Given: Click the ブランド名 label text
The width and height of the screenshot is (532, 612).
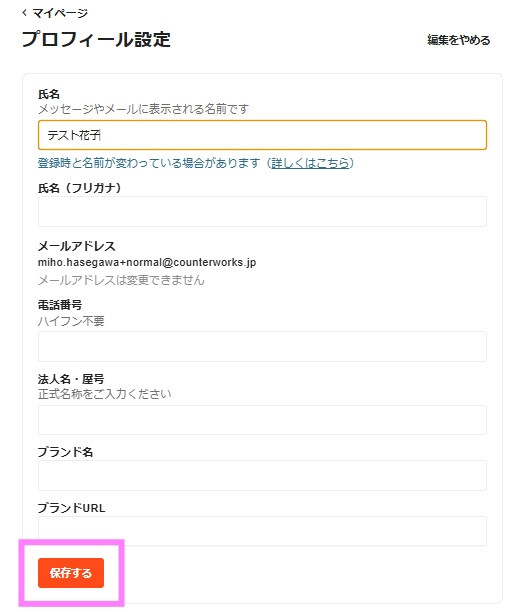Looking at the screenshot, I should tap(65, 452).
